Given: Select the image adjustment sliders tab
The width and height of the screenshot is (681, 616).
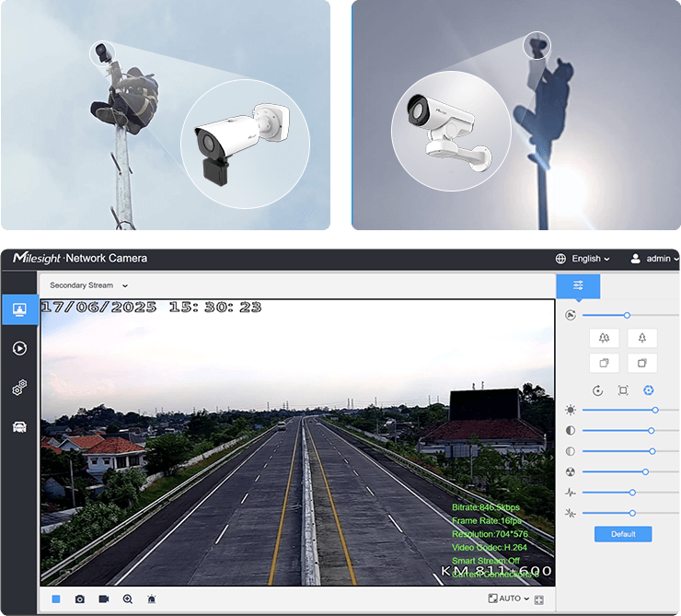Looking at the screenshot, I should (x=578, y=285).
